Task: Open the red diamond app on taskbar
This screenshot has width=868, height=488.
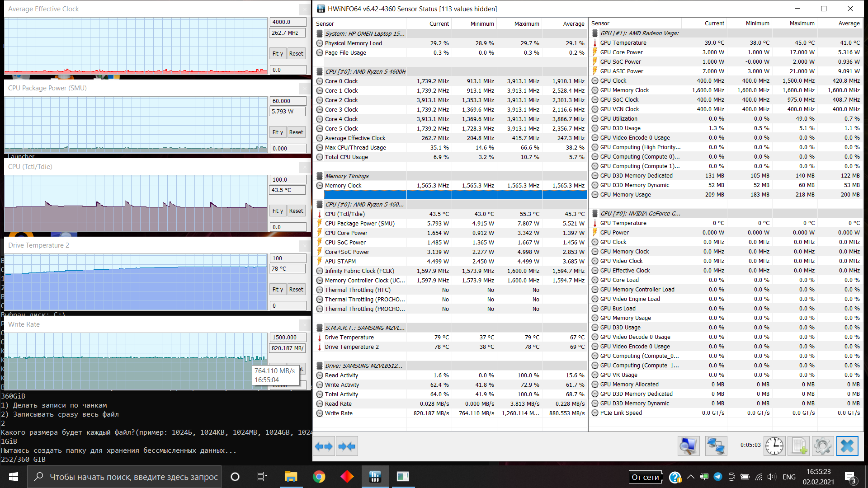Action: (347, 477)
